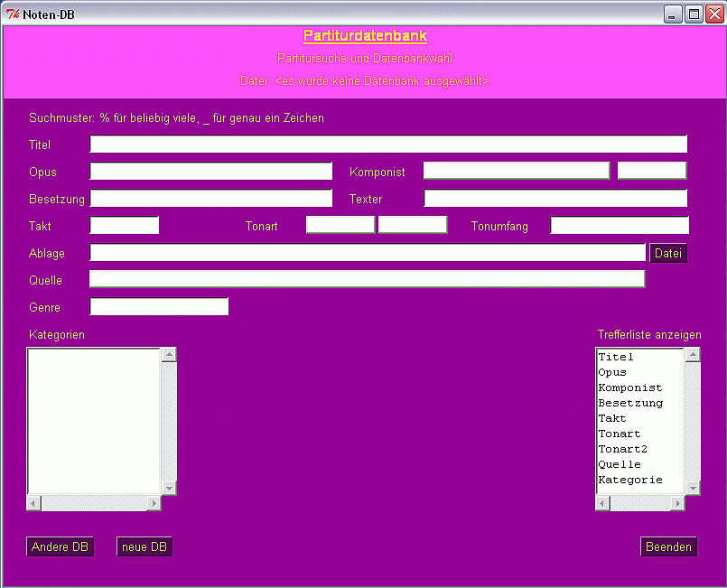Focus the Opus input field

pyautogui.click(x=210, y=172)
